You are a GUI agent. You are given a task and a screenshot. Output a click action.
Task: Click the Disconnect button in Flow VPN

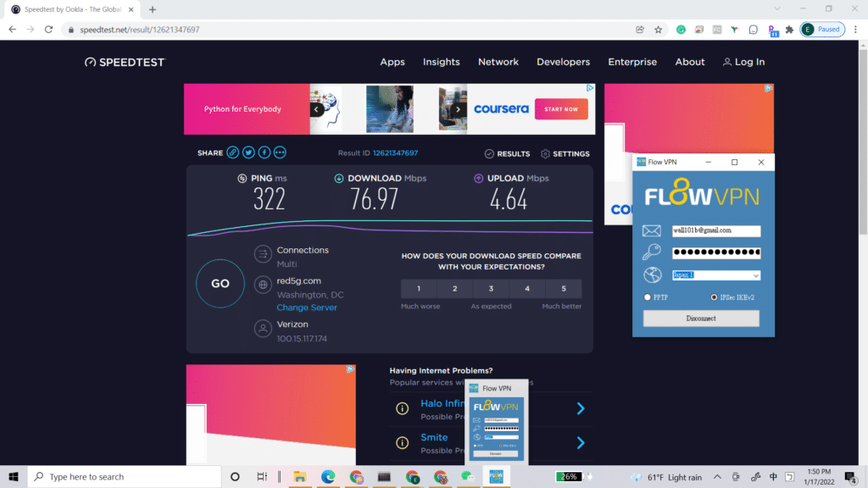(701, 319)
